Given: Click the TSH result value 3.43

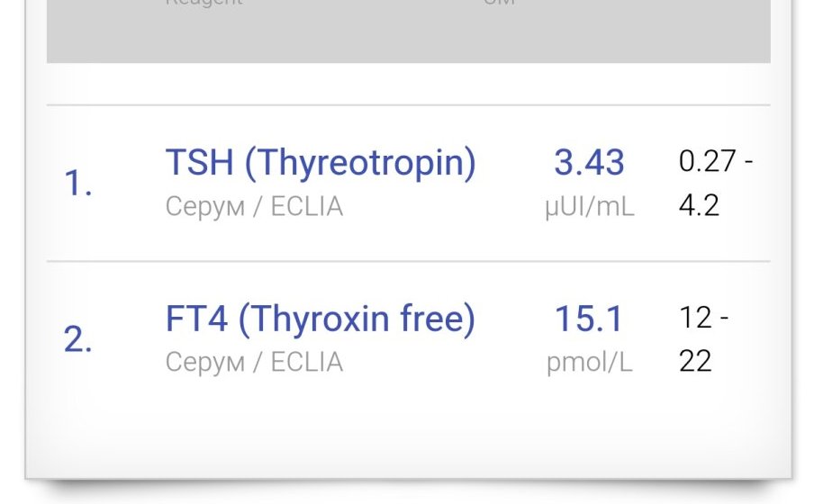Looking at the screenshot, I should [x=589, y=163].
